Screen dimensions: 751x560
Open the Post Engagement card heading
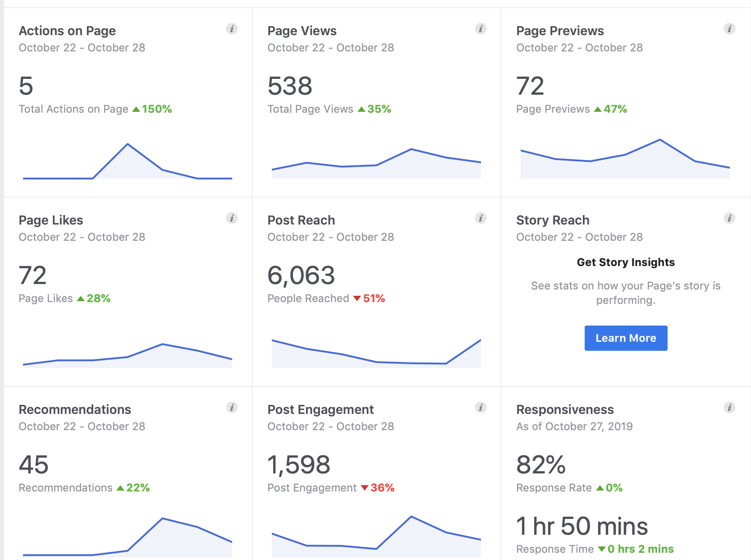pyautogui.click(x=321, y=409)
